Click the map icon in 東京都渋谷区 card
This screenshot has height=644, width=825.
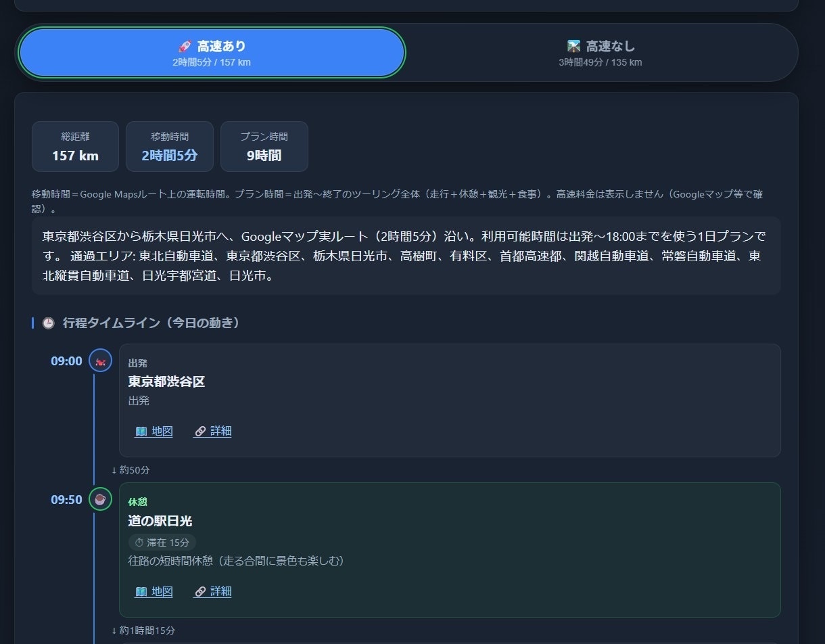(x=141, y=432)
